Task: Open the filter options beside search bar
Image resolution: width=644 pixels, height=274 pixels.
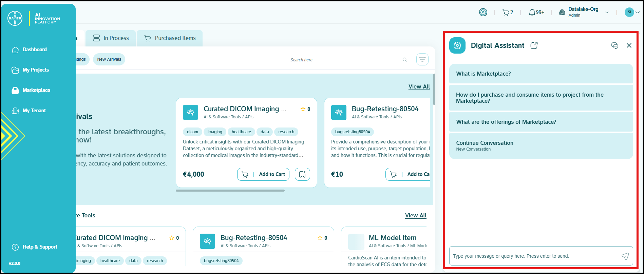Action: (422, 59)
